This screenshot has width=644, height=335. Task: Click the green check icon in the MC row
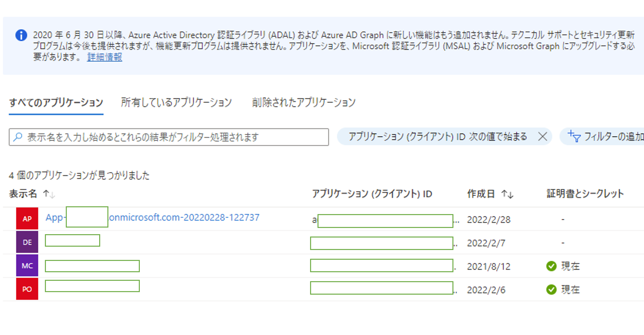551,266
